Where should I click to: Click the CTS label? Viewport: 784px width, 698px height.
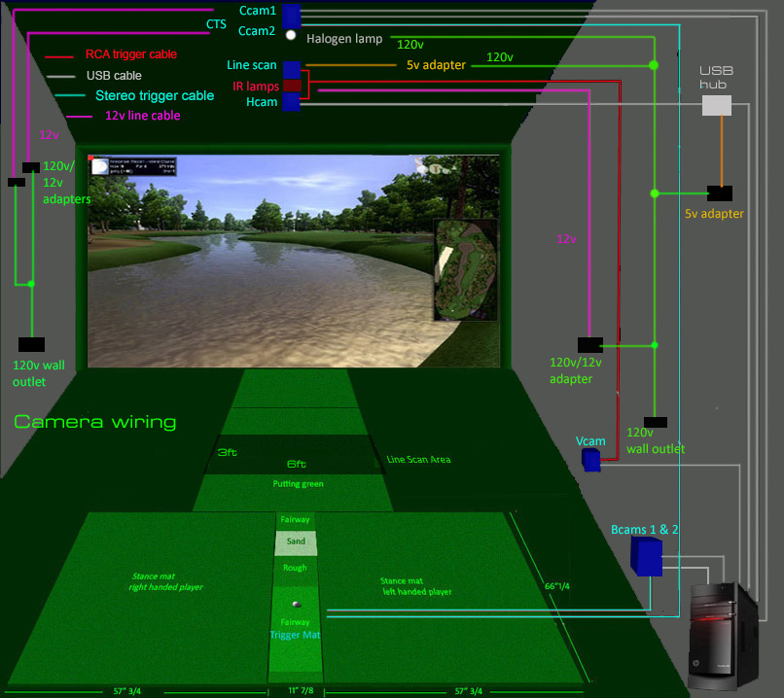(x=216, y=24)
